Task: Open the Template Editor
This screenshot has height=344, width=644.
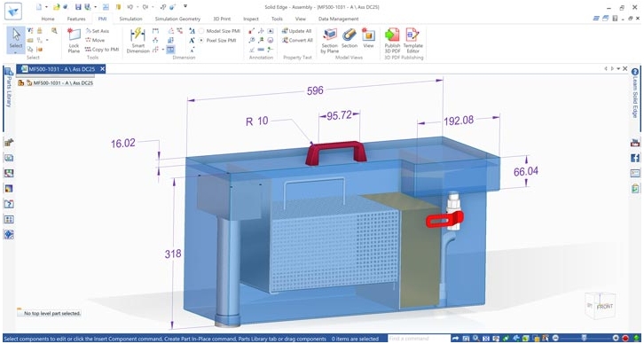Action: click(412, 40)
